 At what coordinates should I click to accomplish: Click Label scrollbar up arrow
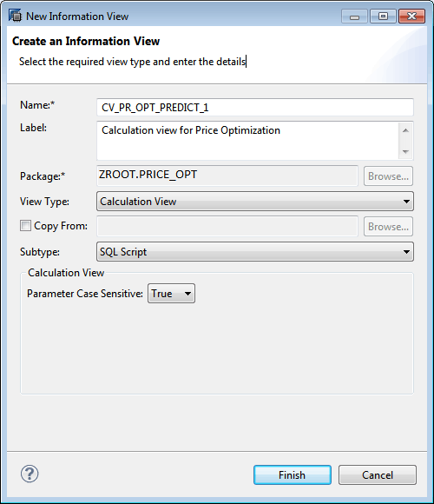405,130
